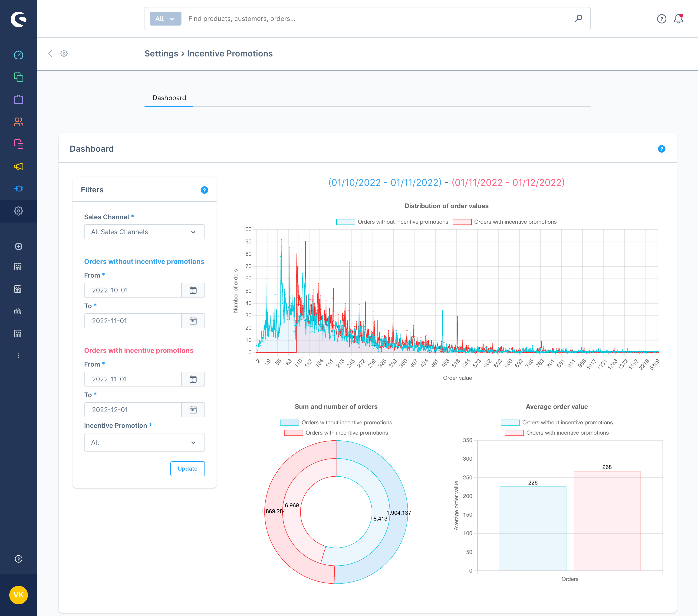Open calendar for 2022-12-01 To date
This screenshot has height=616, width=698.
click(193, 410)
